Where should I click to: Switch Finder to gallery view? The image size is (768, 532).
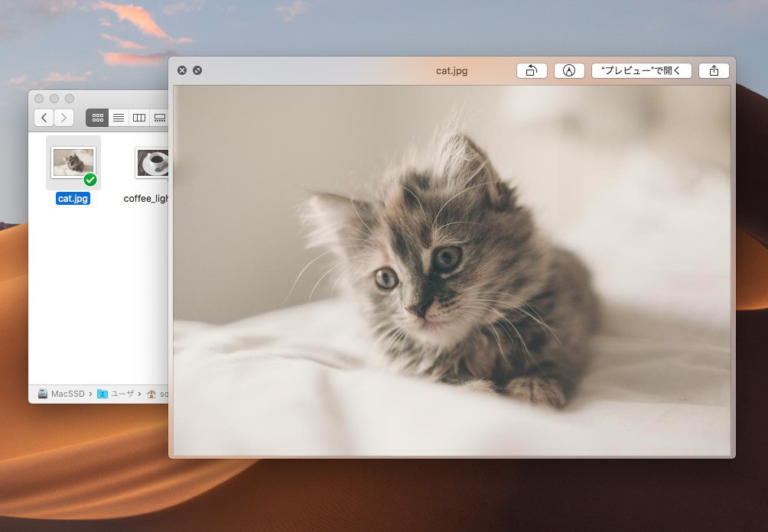159,118
